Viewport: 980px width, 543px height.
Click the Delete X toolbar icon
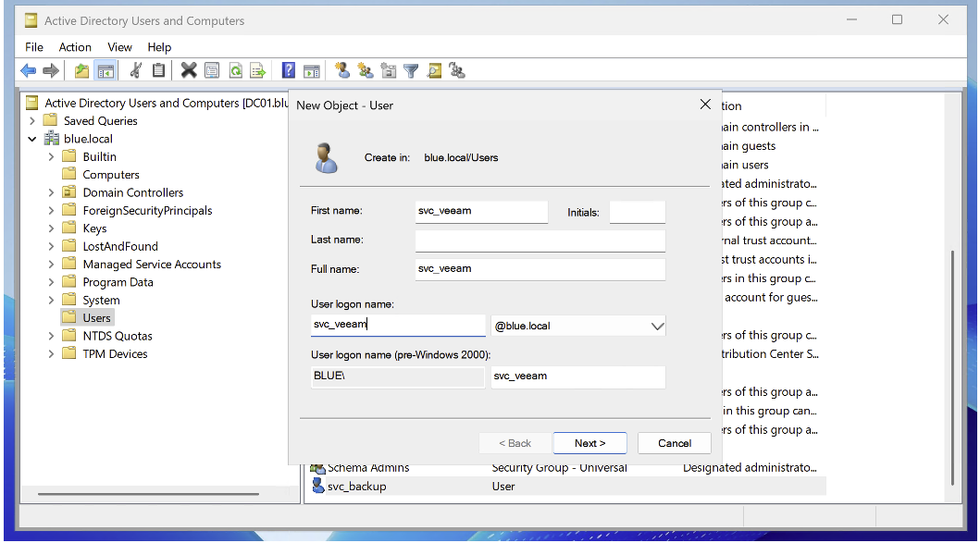pos(189,70)
